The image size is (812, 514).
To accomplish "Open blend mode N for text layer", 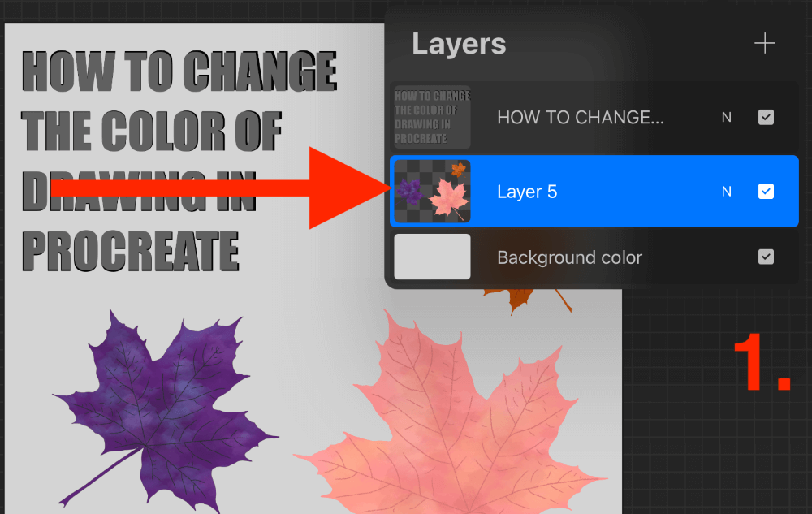I will pyautogui.click(x=727, y=118).
